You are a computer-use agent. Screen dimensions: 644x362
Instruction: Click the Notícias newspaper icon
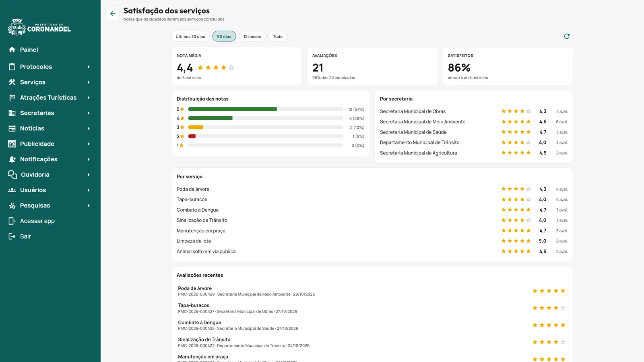[12, 128]
